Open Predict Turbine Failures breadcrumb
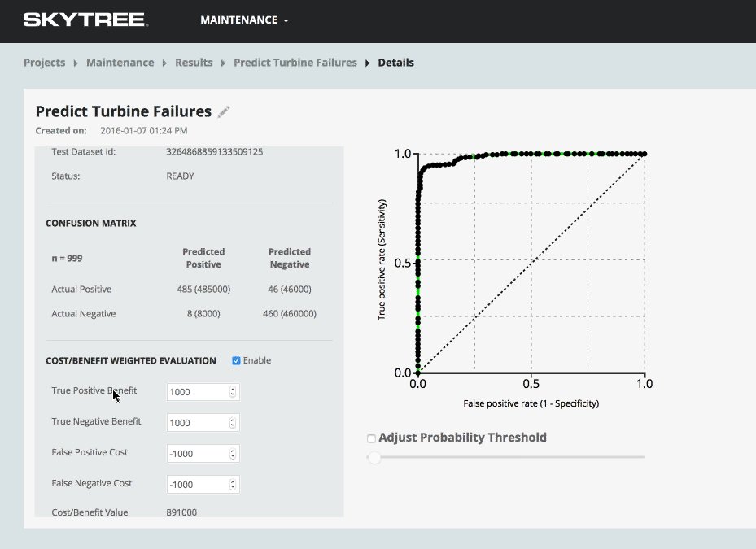 (x=295, y=63)
